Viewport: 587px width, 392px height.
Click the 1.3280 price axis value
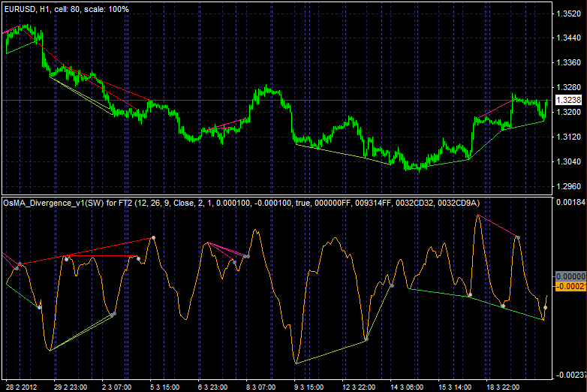[569, 87]
